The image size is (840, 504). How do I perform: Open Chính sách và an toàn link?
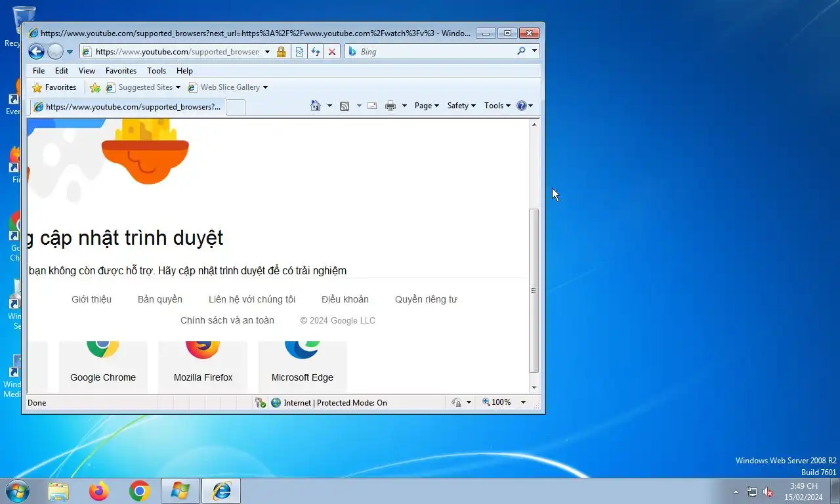point(227,320)
